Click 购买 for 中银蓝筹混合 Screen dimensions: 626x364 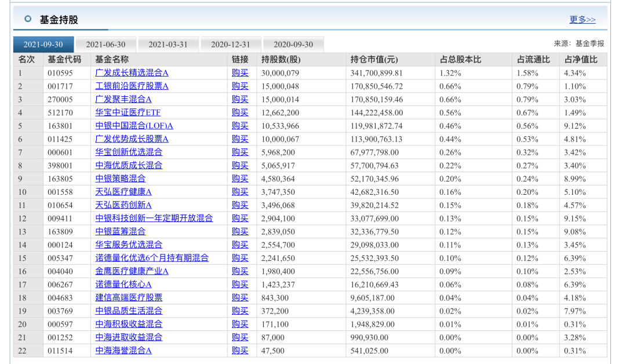pyautogui.click(x=240, y=231)
